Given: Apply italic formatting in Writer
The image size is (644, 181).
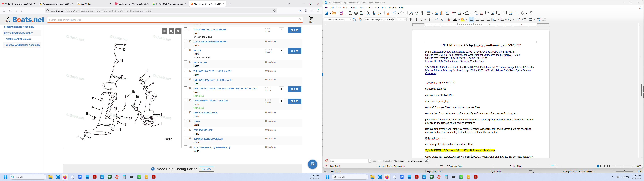Looking at the screenshot, I should click(x=416, y=19).
